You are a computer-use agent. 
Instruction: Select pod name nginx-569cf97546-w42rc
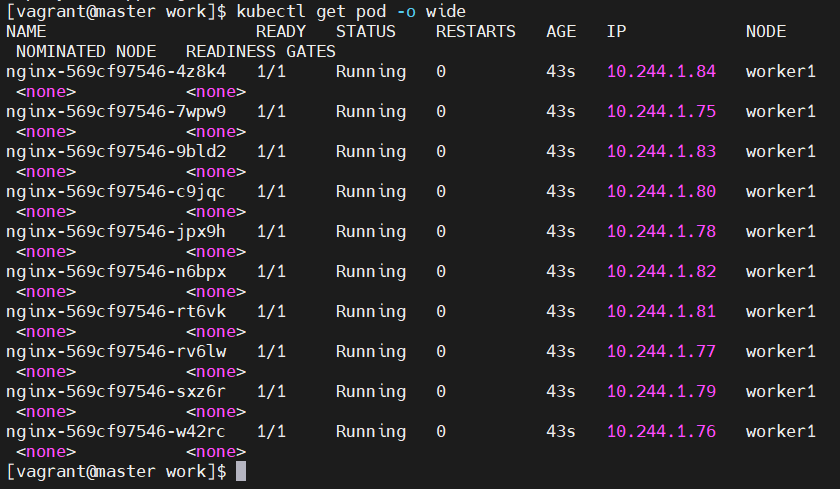pos(115,432)
